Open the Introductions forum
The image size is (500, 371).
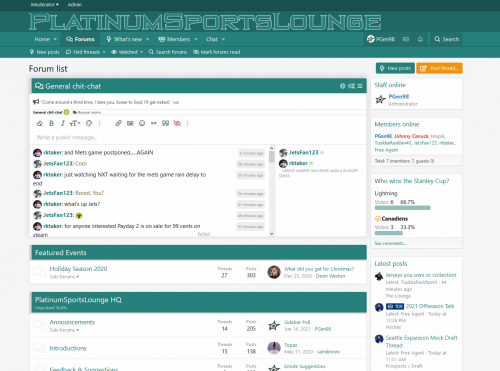68,348
